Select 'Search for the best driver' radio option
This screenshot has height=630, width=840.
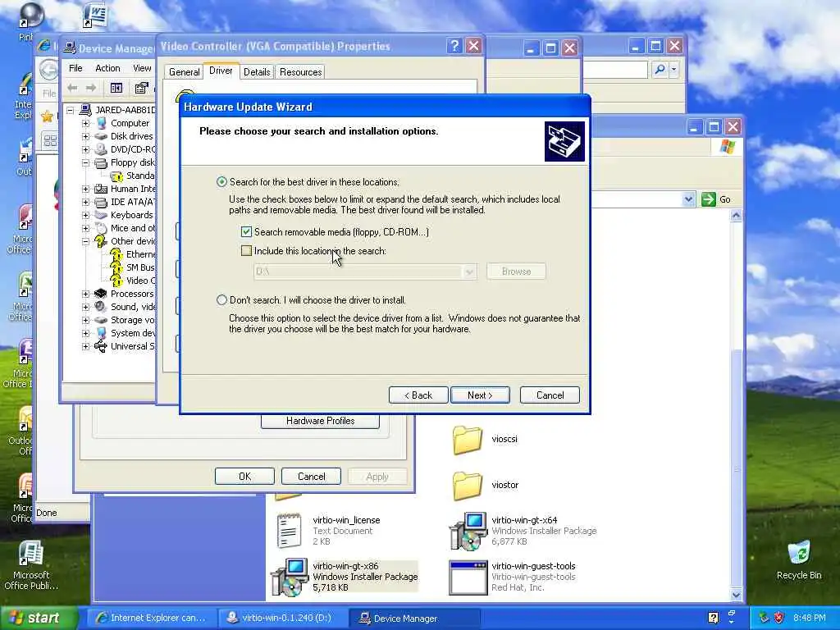[221, 182]
